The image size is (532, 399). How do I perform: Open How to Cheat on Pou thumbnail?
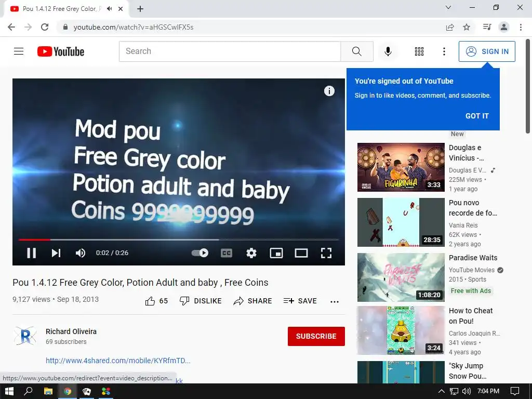pos(401,330)
